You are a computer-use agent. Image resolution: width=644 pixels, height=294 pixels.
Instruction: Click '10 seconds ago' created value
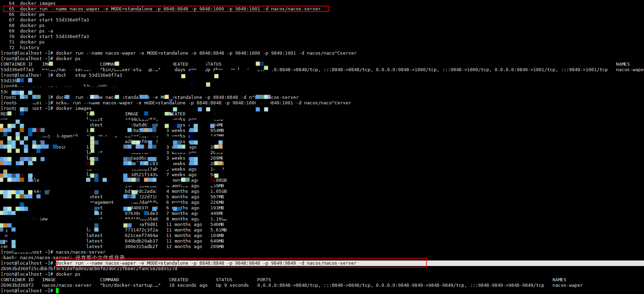click(x=188, y=285)
